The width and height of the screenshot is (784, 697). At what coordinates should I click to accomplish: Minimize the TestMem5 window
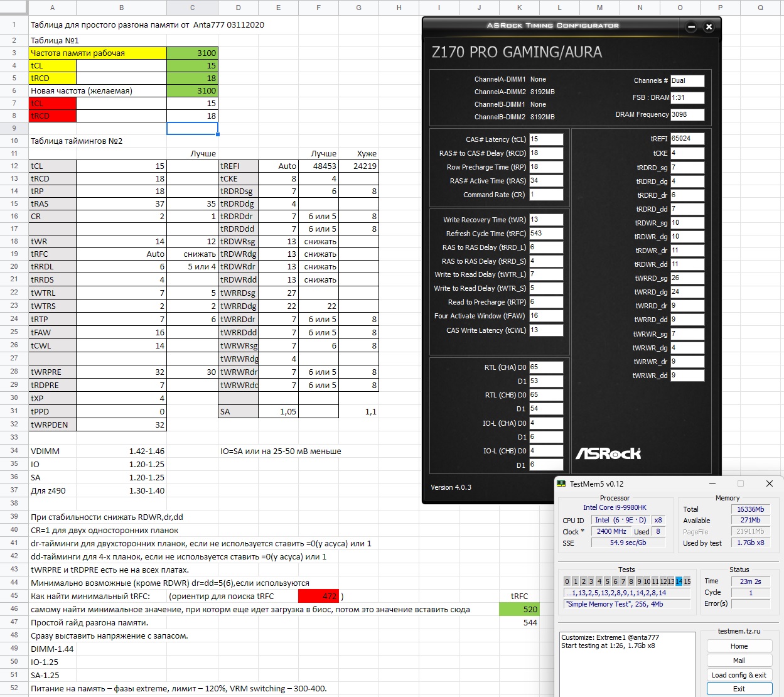click(712, 484)
